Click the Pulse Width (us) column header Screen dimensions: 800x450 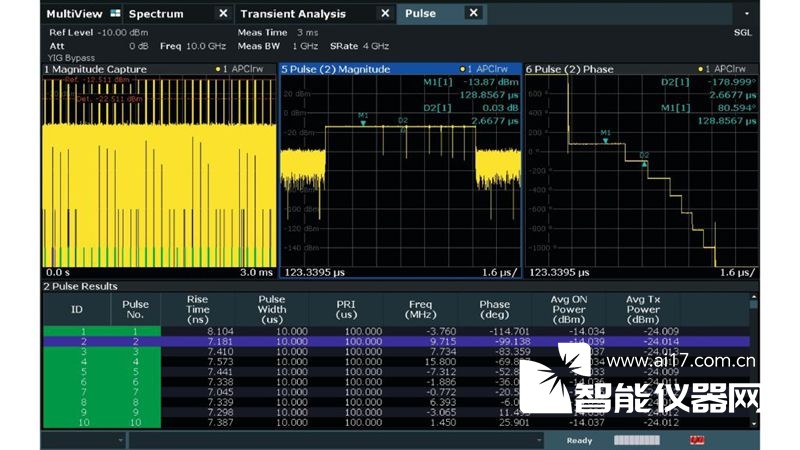pos(271,309)
